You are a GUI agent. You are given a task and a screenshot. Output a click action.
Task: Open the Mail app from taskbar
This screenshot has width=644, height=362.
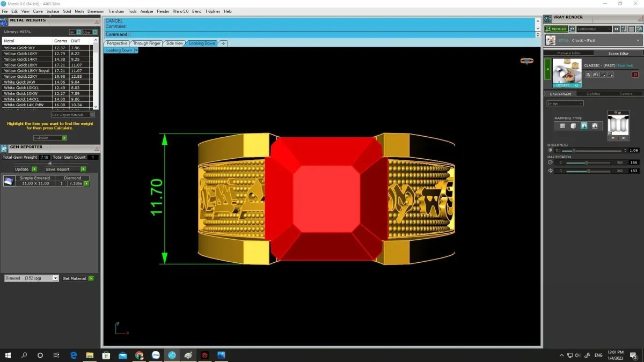pos(122,355)
